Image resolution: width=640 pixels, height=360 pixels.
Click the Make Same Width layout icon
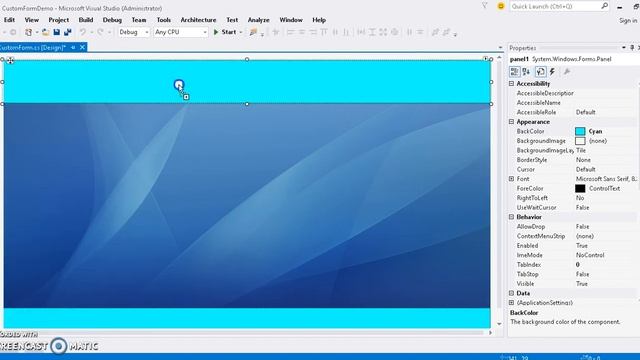pyautogui.click(x=361, y=32)
